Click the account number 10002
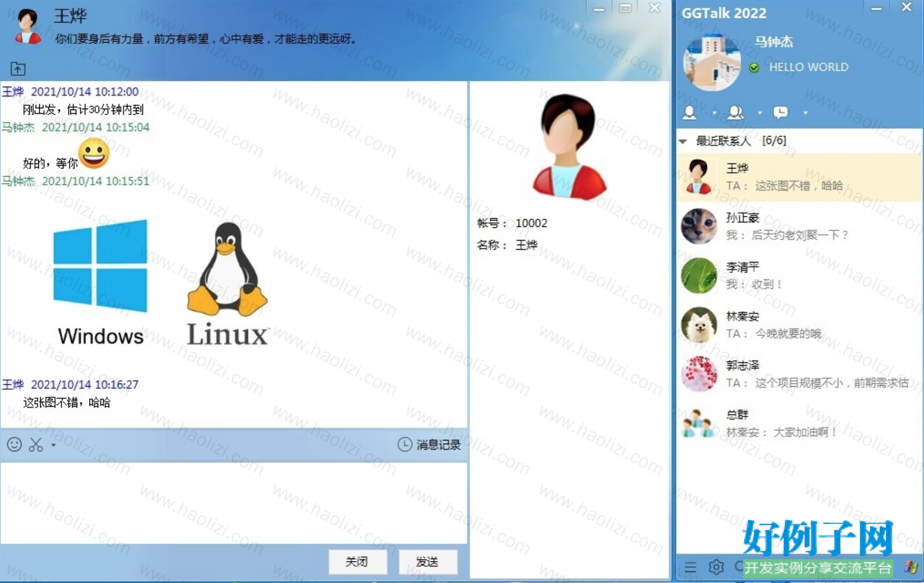This screenshot has width=924, height=583. 531,223
